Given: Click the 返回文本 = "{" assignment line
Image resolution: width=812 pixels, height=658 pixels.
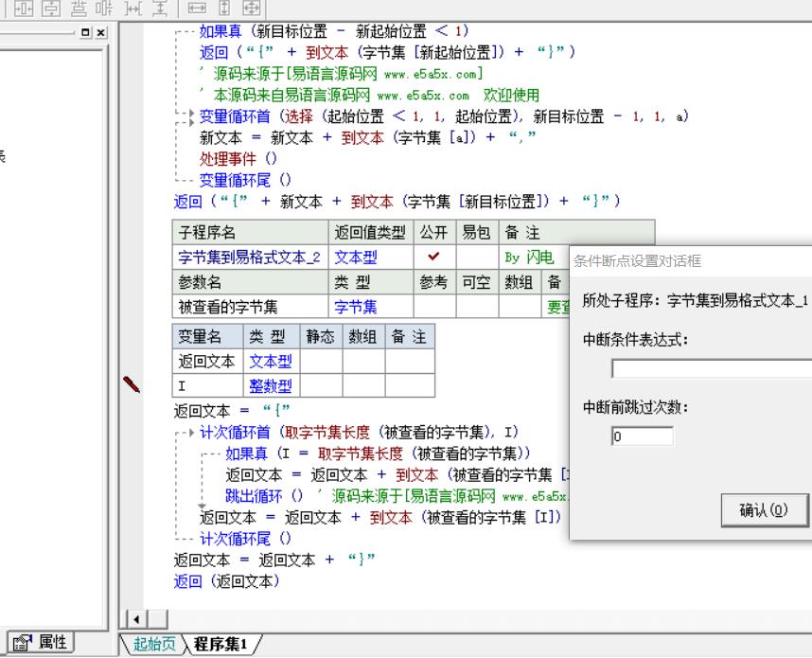Looking at the screenshot, I should (x=232, y=410).
